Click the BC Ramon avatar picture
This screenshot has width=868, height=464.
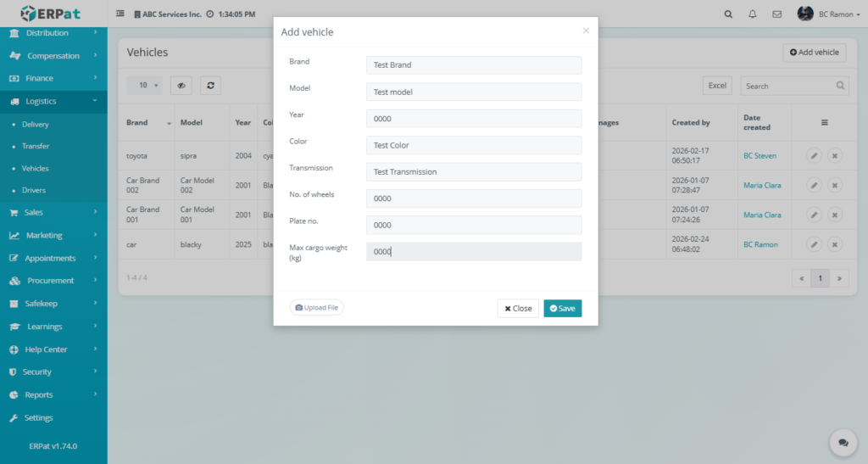[x=805, y=14]
